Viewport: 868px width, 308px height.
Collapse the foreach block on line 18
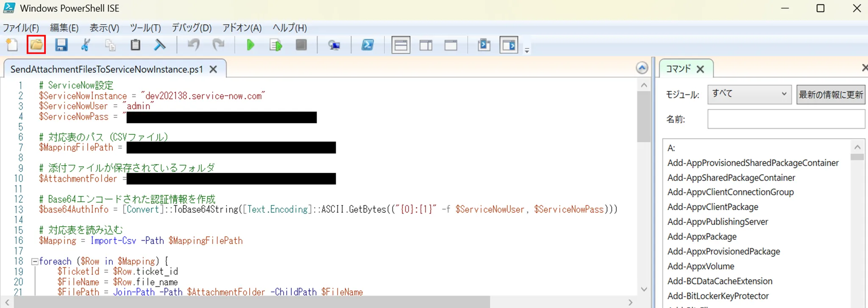coord(35,261)
